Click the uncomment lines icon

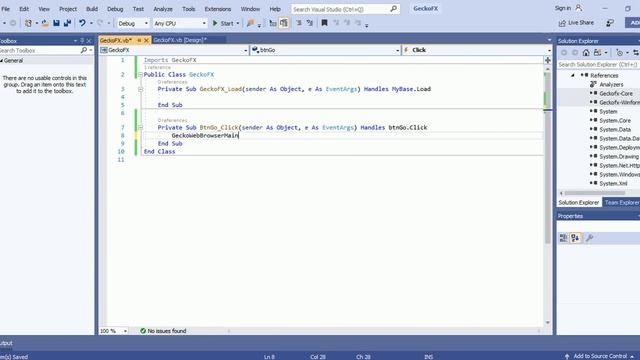click(x=310, y=23)
